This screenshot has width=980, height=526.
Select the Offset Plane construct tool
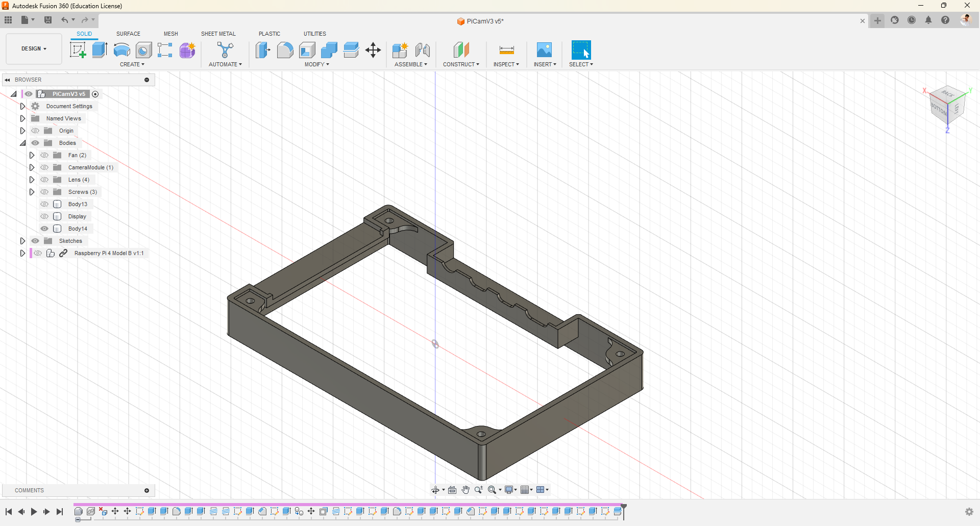pyautogui.click(x=461, y=50)
